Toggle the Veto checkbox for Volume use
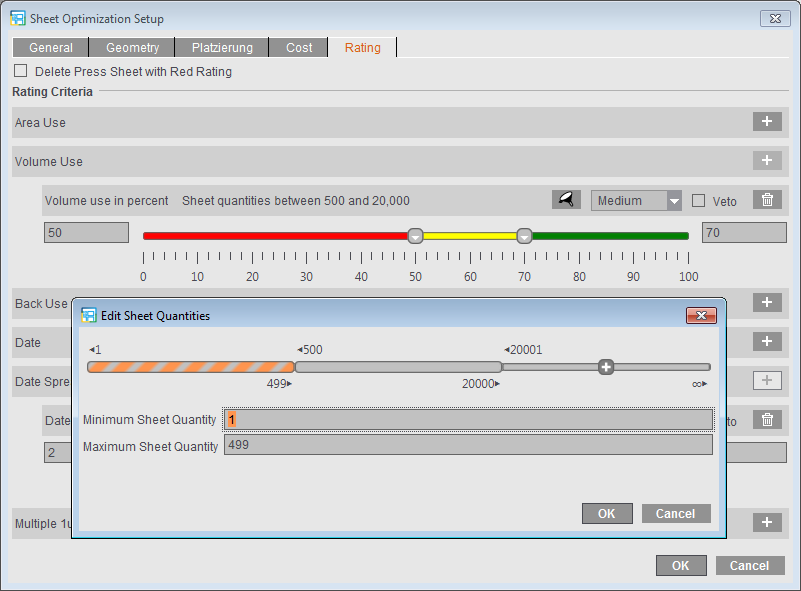 [699, 201]
